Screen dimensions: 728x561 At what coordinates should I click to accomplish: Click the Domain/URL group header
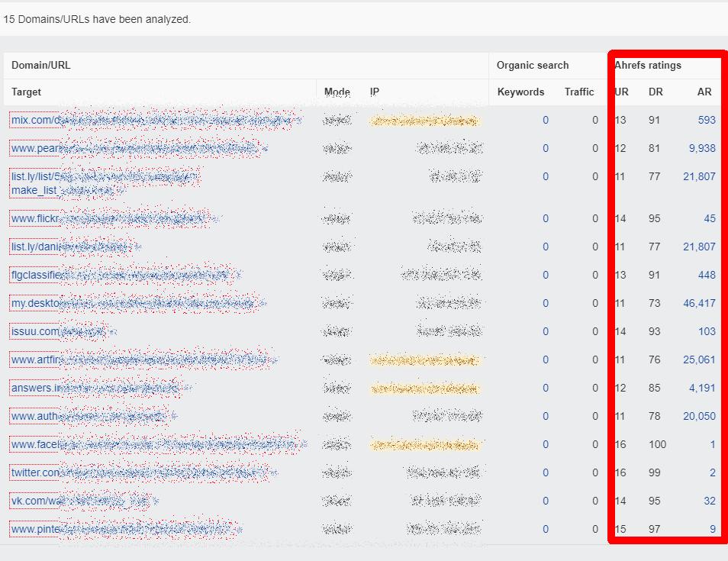[41, 66]
